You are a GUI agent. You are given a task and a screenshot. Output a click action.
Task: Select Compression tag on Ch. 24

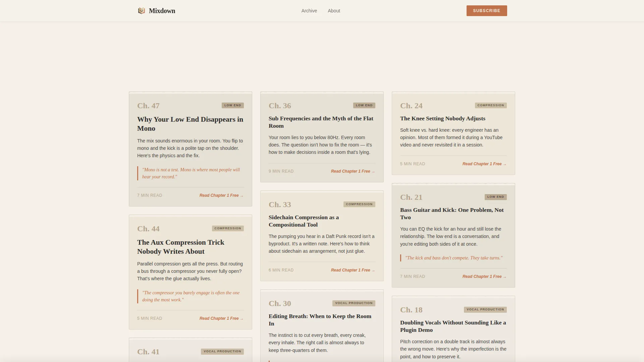point(491,105)
